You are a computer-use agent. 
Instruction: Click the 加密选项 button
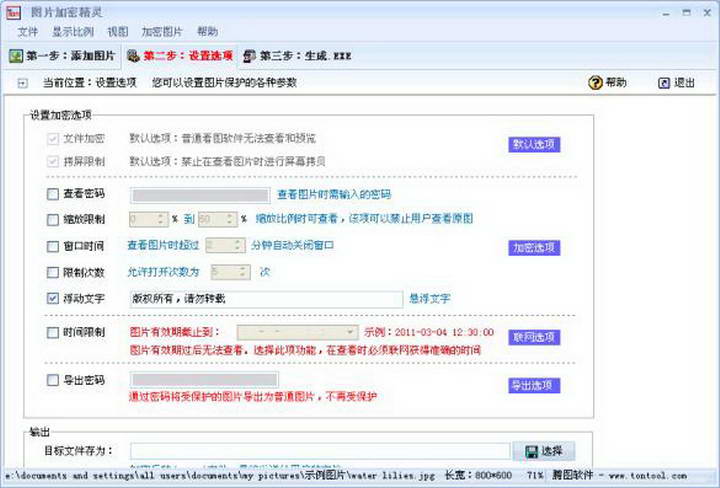coord(534,248)
